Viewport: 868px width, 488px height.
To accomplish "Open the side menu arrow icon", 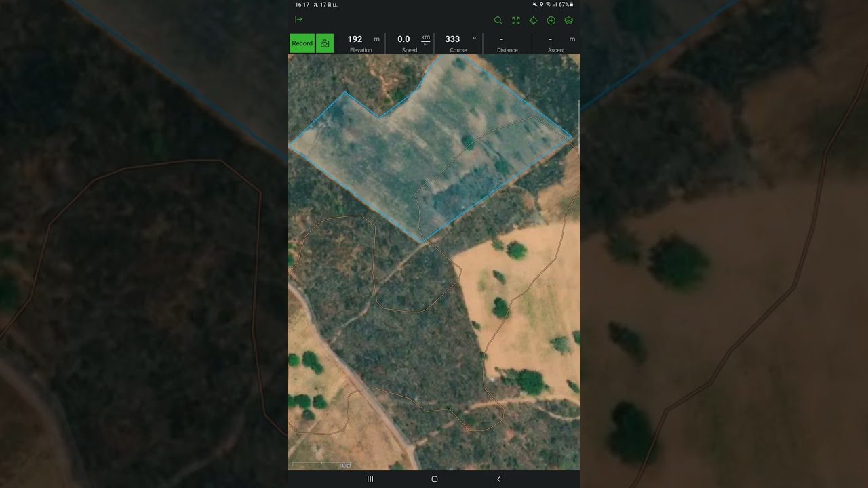I will tap(298, 20).
